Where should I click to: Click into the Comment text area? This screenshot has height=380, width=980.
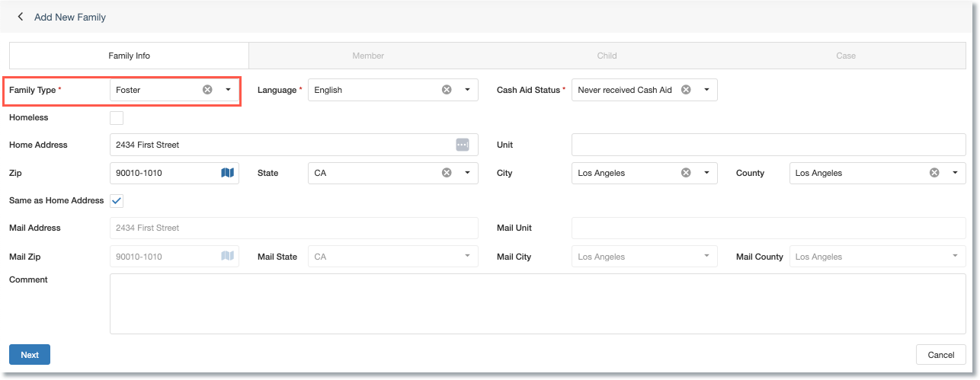(x=538, y=304)
